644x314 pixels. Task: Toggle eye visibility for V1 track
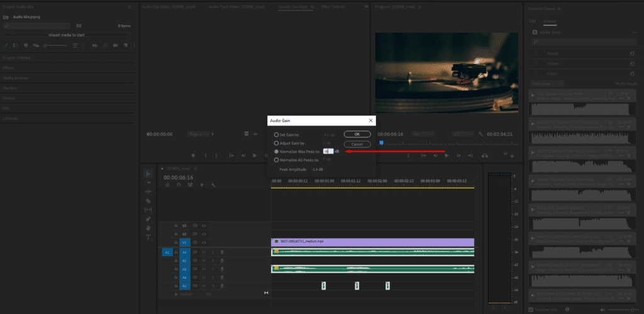point(204,242)
